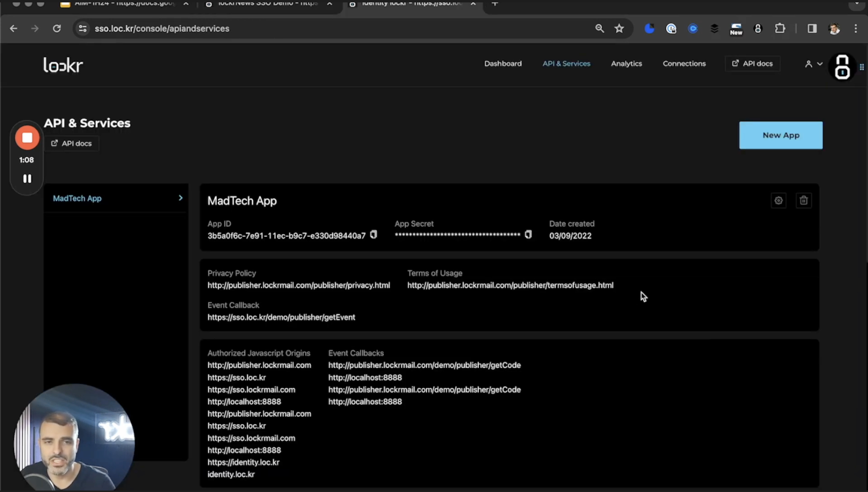
Task: Reload the page
Action: [56, 28]
